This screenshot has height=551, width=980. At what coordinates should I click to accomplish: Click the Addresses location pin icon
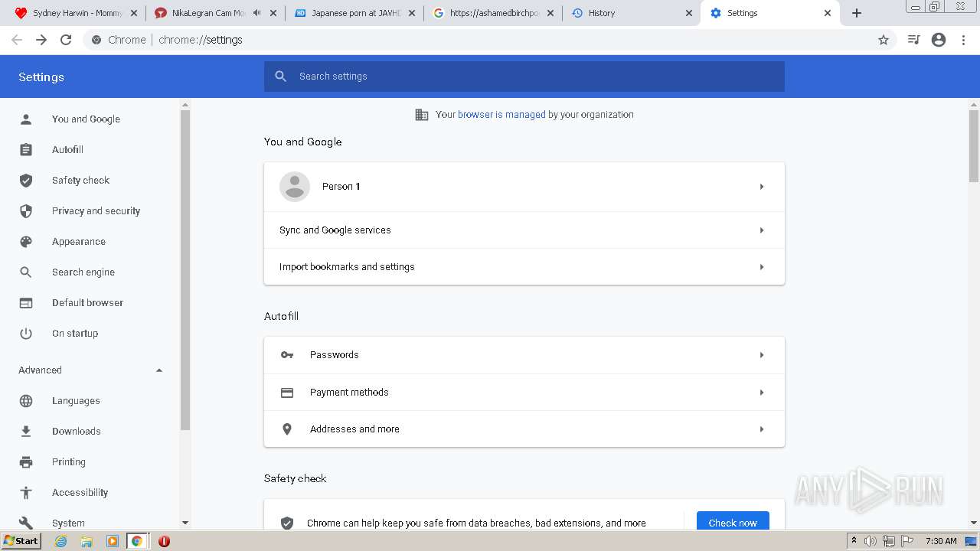tap(287, 429)
